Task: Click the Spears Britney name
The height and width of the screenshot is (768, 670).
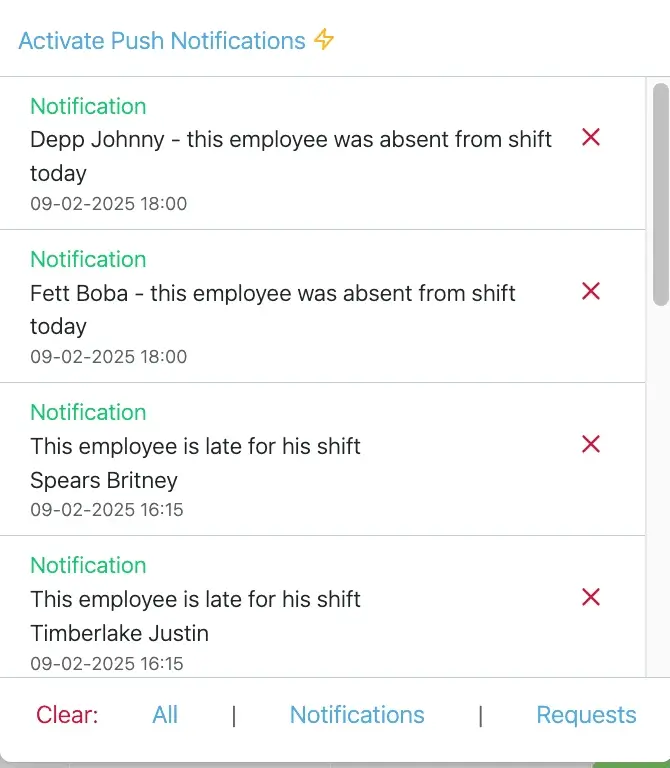Action: tap(104, 480)
